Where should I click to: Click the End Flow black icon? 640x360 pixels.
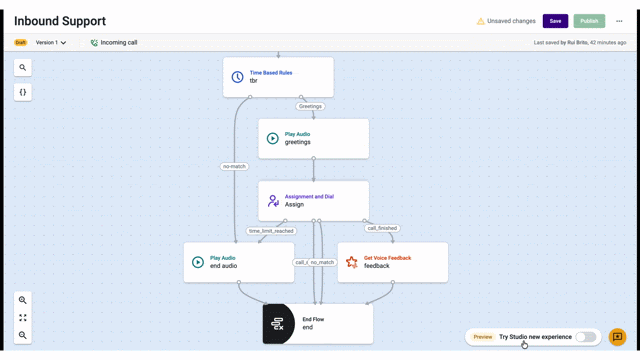[x=278, y=324]
